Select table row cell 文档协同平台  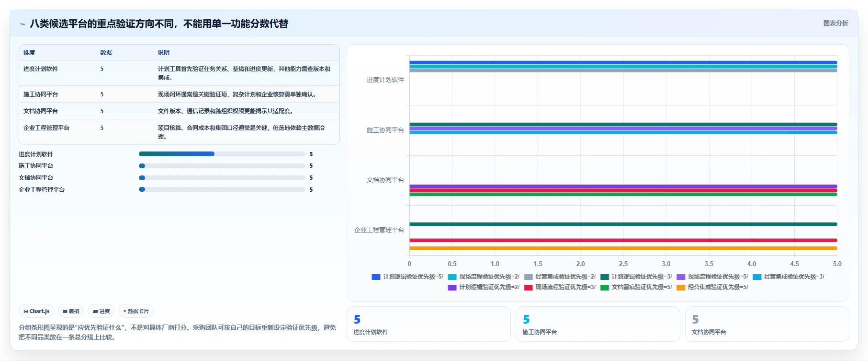[x=41, y=111]
